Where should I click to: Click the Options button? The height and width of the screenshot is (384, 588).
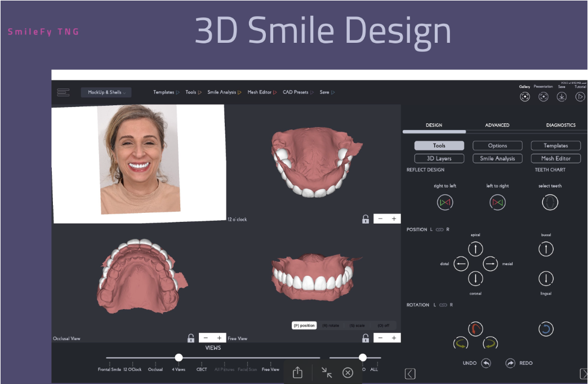[497, 146]
